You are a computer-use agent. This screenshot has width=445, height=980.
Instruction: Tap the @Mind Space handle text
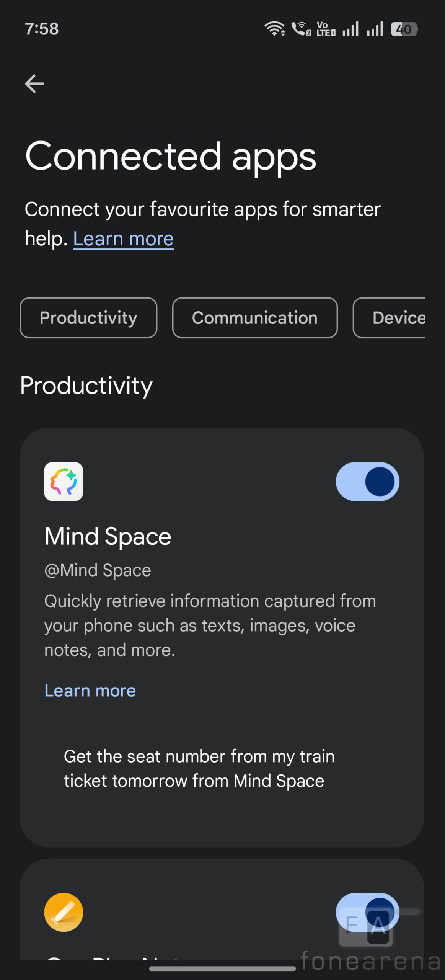point(98,570)
